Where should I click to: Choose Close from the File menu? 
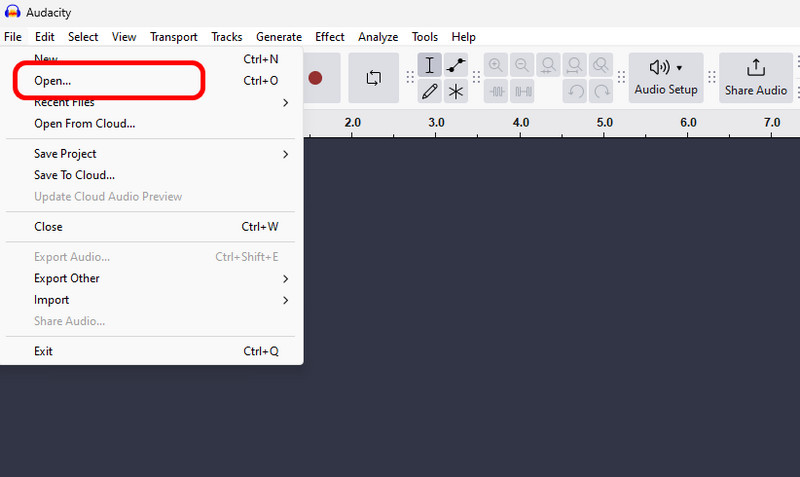(151, 227)
